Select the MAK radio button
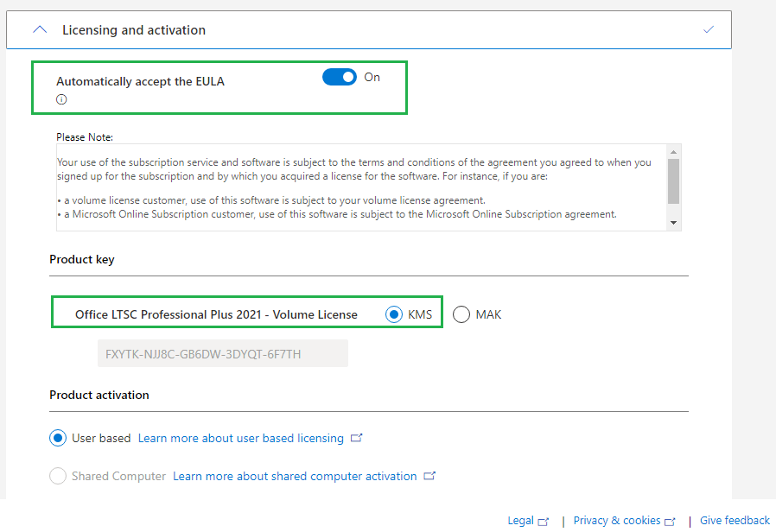 [x=461, y=314]
